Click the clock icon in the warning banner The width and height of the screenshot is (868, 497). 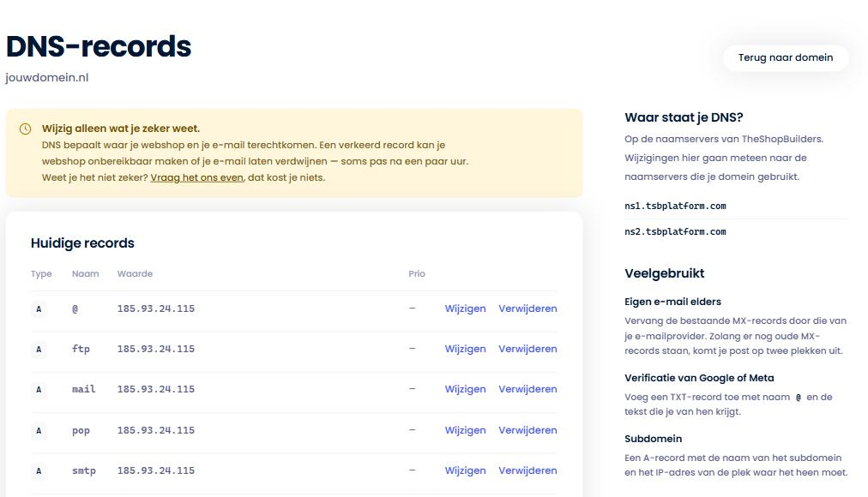[x=26, y=129]
